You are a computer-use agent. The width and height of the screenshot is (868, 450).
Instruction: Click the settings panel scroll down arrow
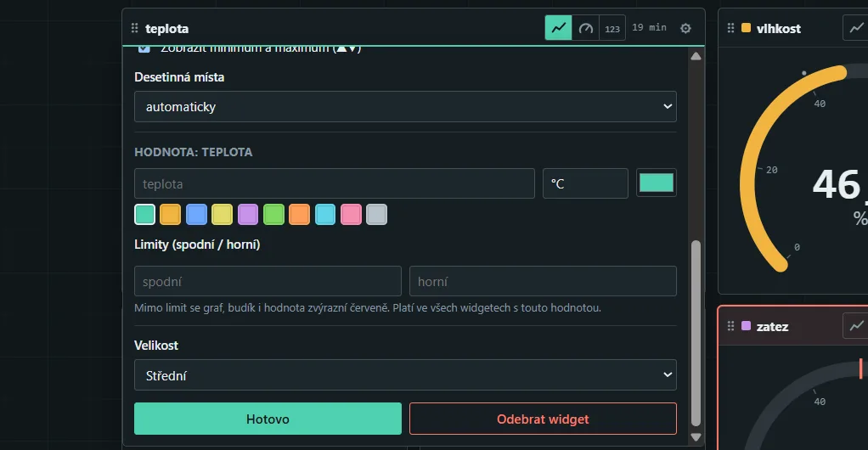pos(696,437)
